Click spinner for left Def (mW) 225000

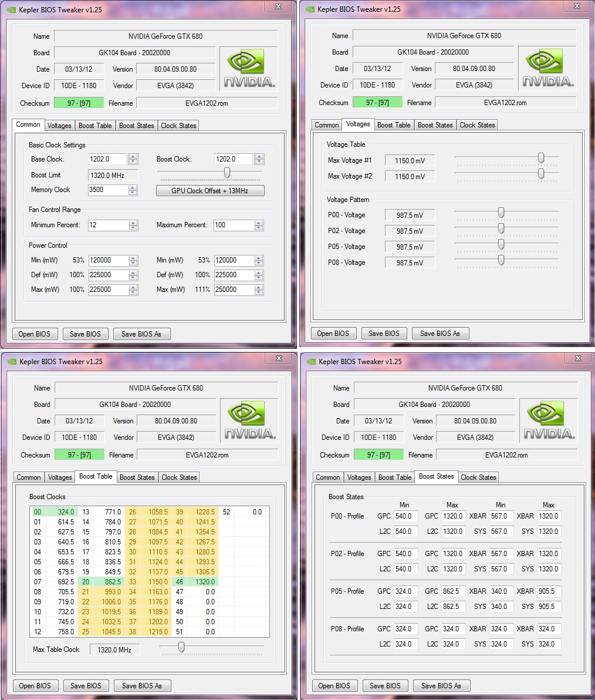[x=133, y=275]
